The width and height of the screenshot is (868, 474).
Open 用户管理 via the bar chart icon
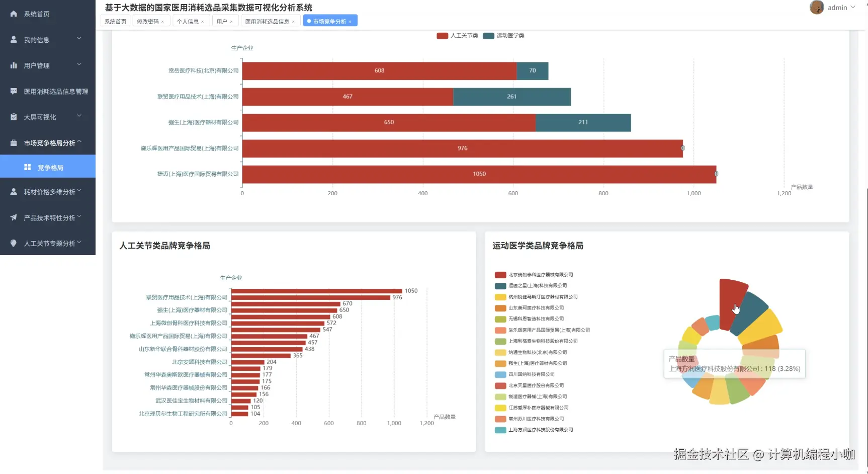pyautogui.click(x=14, y=65)
